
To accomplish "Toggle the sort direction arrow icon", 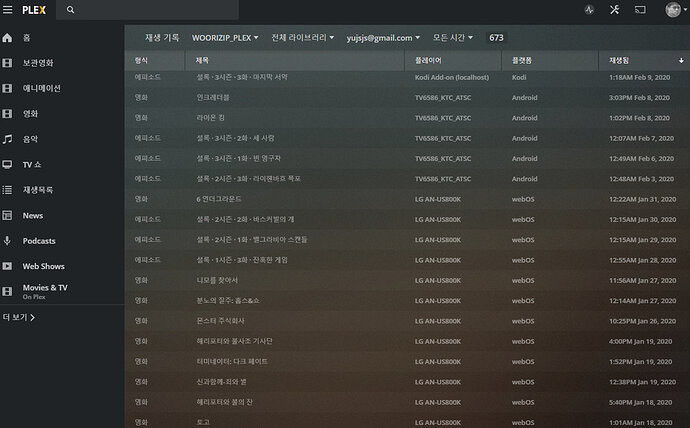I will pos(681,61).
